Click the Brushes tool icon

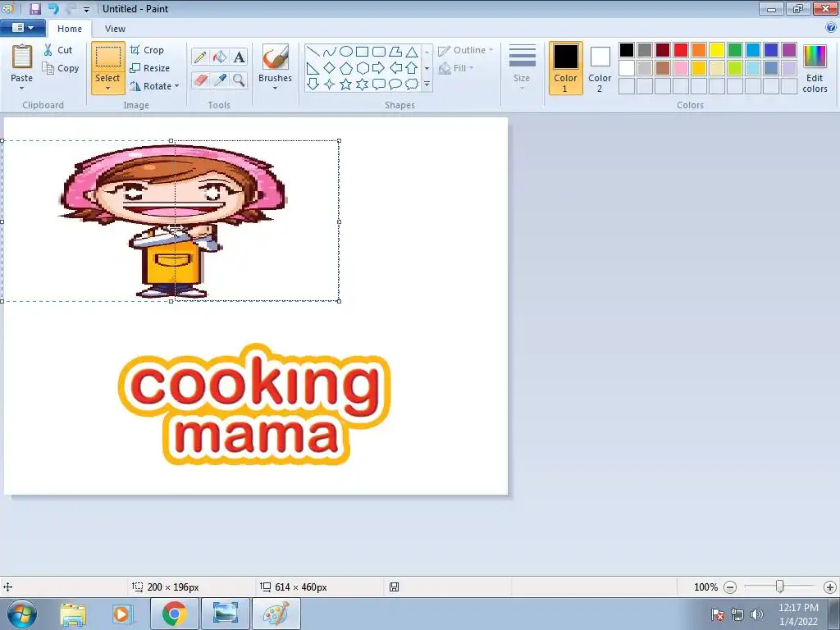coord(276,57)
